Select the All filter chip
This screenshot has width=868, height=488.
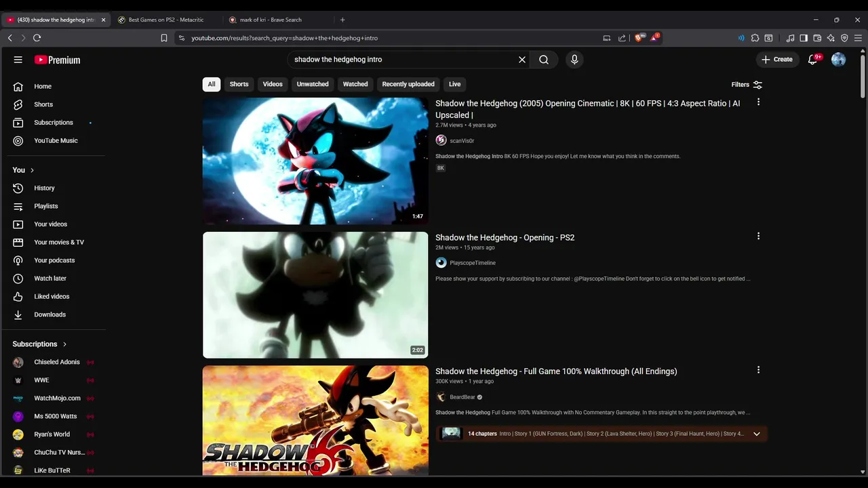point(212,84)
